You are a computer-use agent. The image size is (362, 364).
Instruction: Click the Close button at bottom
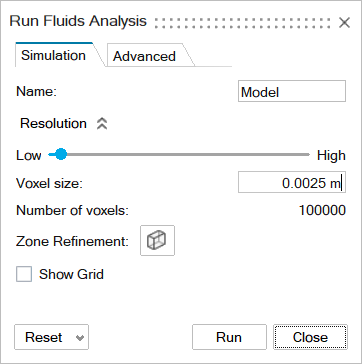[310, 337]
